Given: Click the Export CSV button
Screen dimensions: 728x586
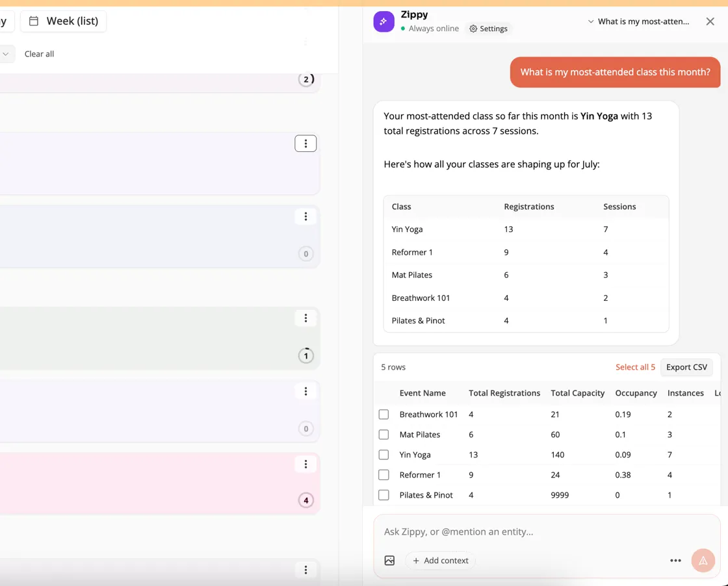Looking at the screenshot, I should [686, 367].
